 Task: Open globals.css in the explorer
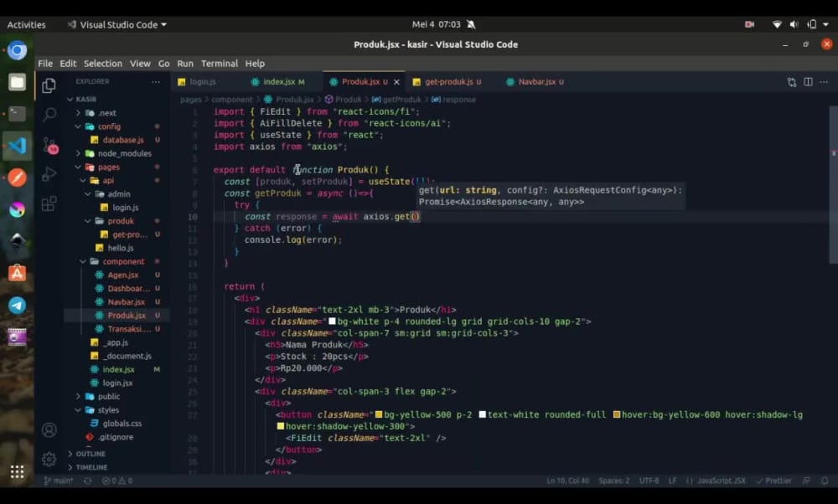(122, 424)
